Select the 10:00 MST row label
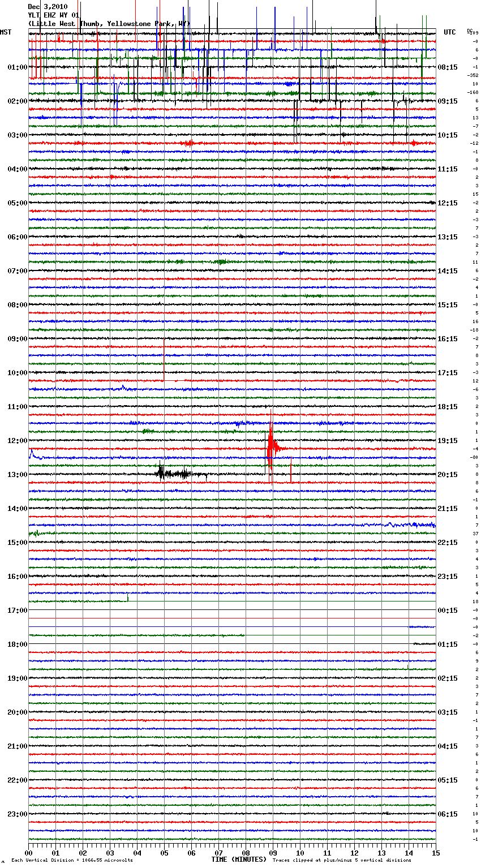The height and width of the screenshot is (868, 481). (18, 372)
